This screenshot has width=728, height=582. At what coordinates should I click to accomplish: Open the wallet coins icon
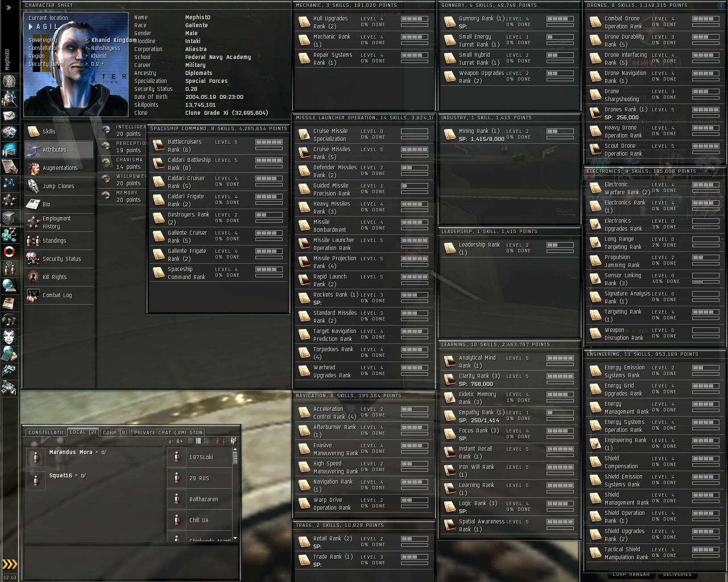coord(9,234)
